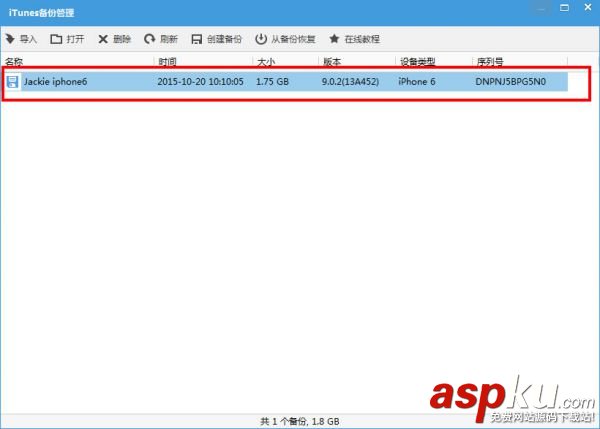Sort by the 时间 column header
Viewport: 600px width, 429px height.
168,62
